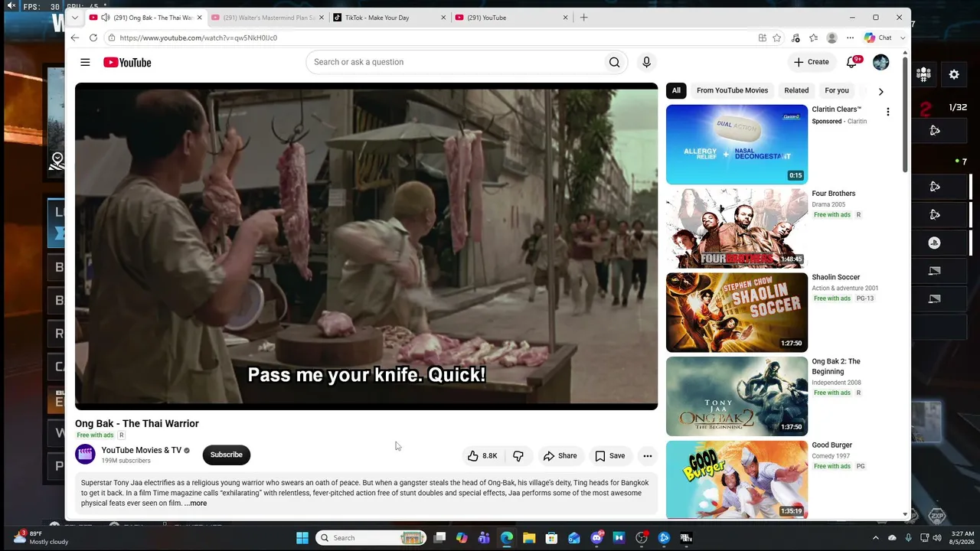The image size is (980, 551).
Task: Expand video description with ...more
Action: (x=195, y=504)
